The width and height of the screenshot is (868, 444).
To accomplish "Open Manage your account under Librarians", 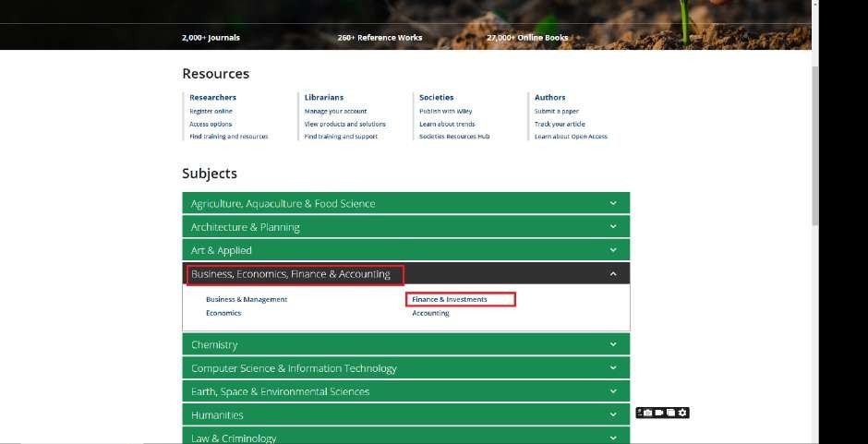I will [x=335, y=111].
